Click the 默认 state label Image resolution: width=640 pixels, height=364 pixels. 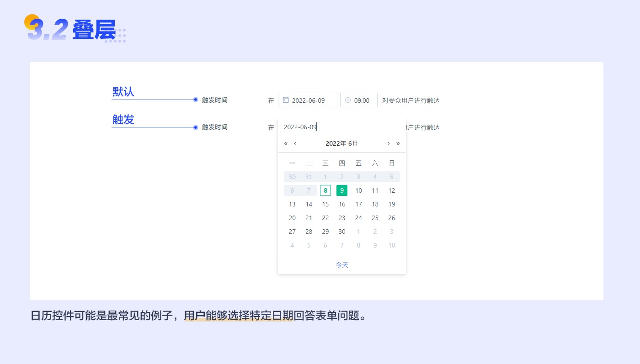point(123,92)
